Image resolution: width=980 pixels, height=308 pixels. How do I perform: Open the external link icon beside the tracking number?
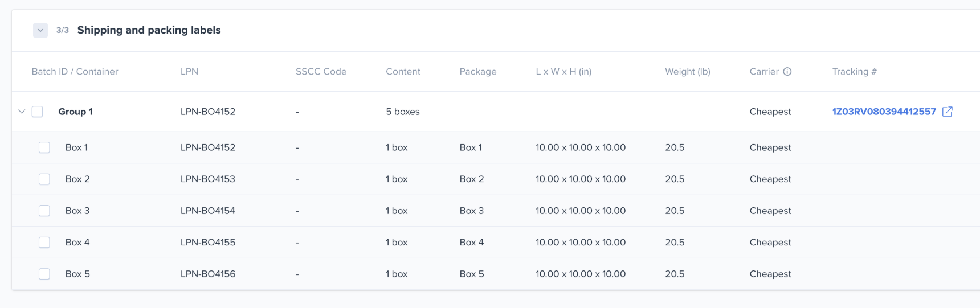point(948,112)
